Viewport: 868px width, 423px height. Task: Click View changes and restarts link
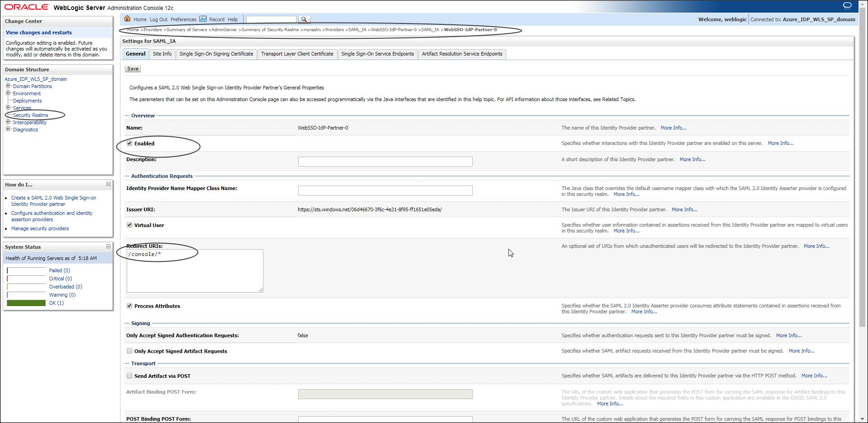(x=39, y=33)
